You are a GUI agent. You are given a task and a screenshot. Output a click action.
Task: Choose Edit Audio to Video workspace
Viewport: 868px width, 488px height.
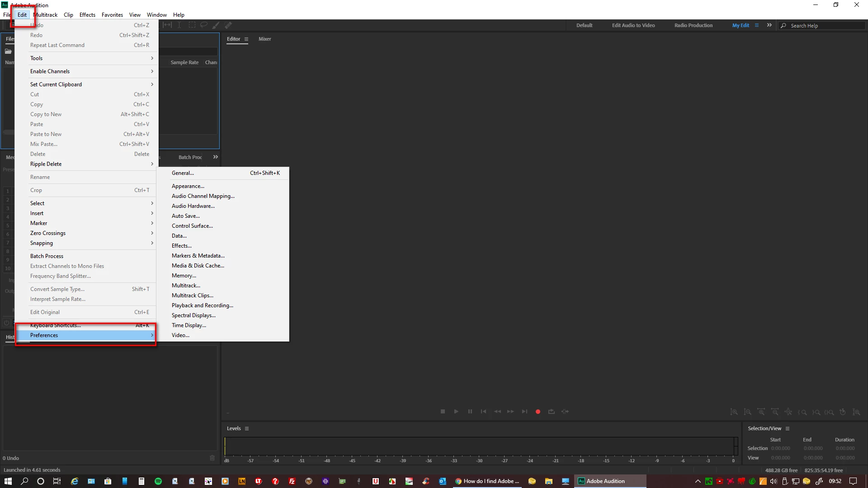pyautogui.click(x=633, y=25)
